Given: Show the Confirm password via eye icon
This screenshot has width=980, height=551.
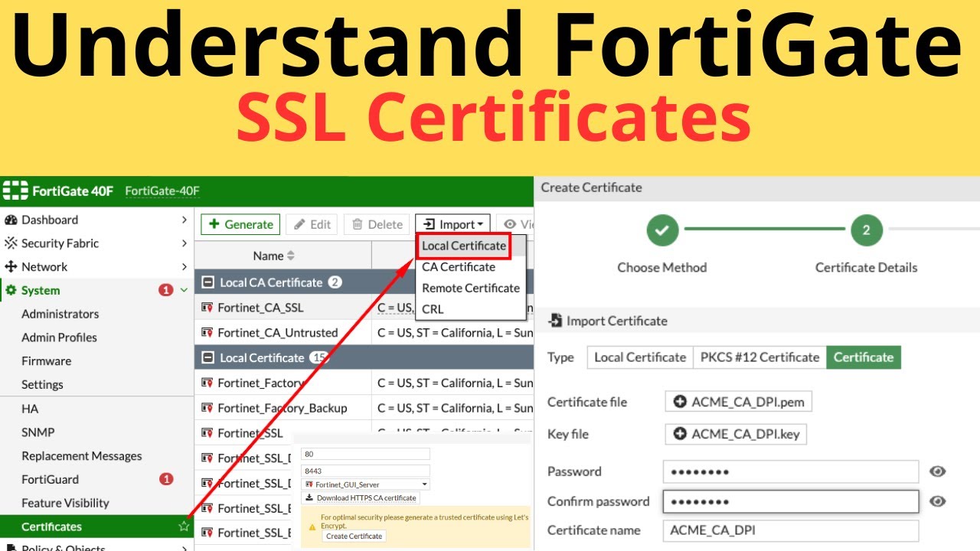Looking at the screenshot, I should [x=937, y=501].
